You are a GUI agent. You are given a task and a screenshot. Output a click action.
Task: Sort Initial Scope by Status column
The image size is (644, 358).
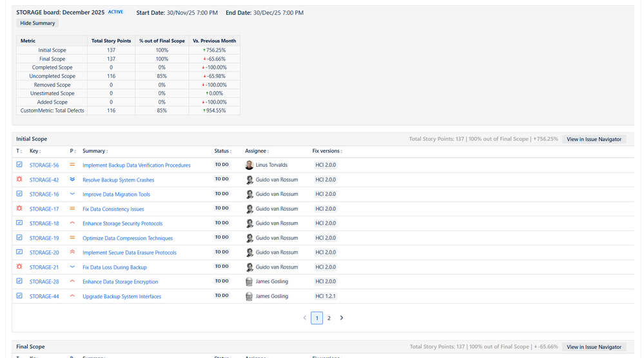[222, 151]
